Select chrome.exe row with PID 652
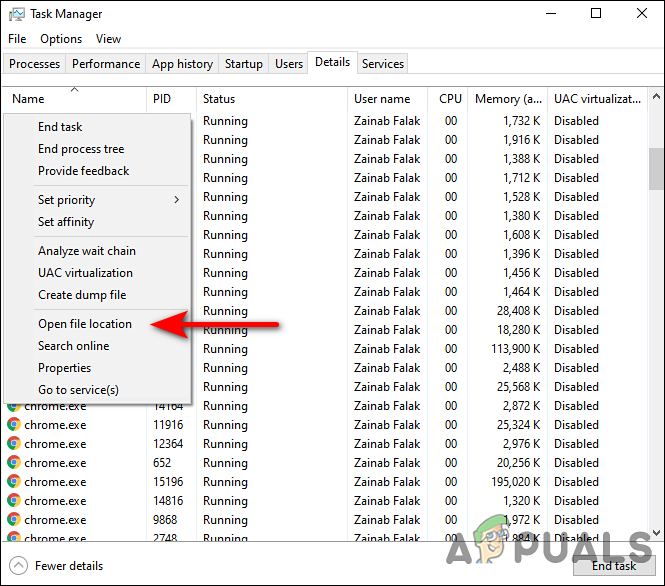The height and width of the screenshot is (586, 665). pos(325,463)
